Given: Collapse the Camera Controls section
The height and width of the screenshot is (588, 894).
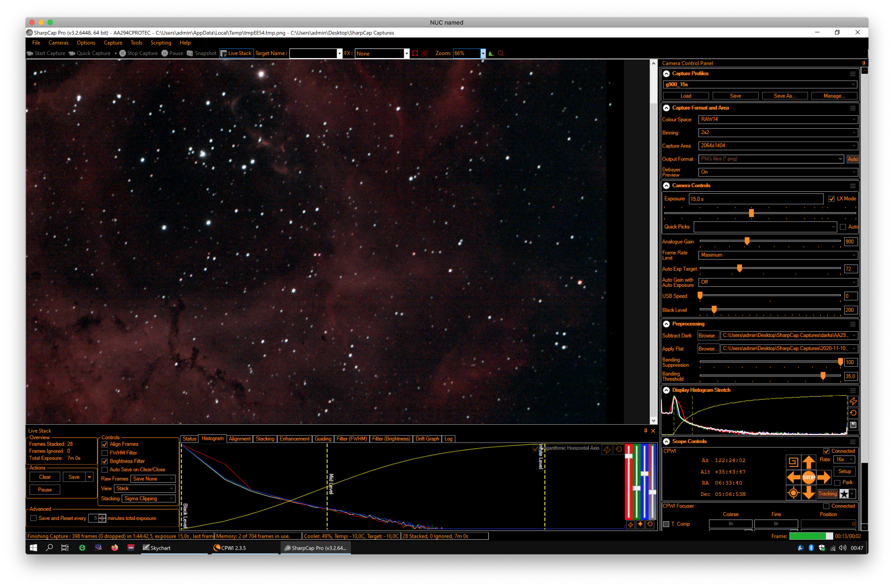Looking at the screenshot, I should tap(667, 186).
